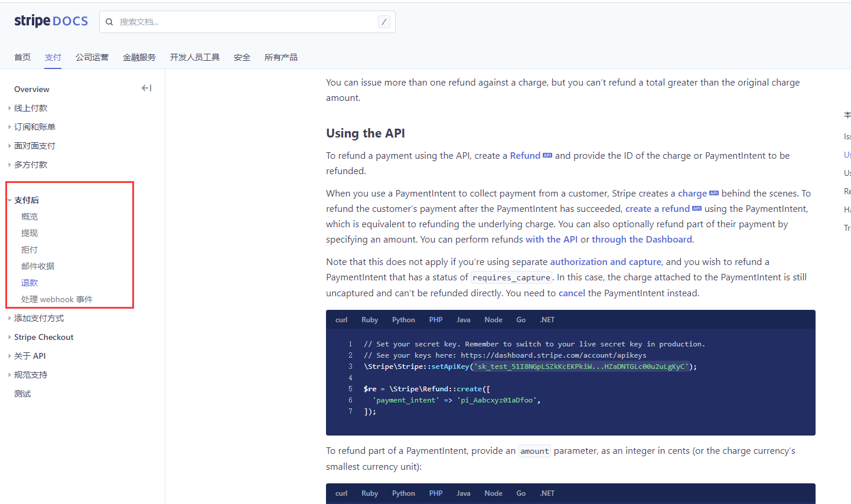Click the requires_capture inline code

(x=511, y=277)
